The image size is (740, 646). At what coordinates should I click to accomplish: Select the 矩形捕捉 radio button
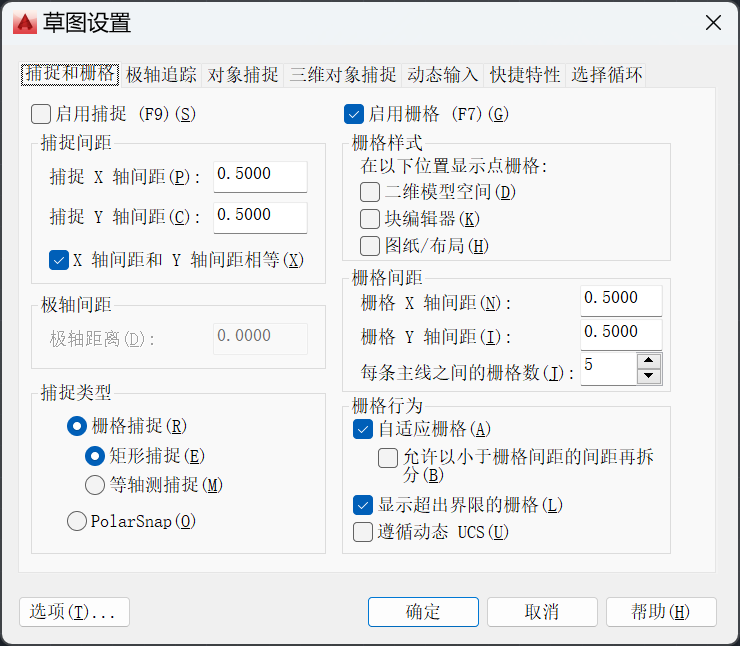(95, 456)
